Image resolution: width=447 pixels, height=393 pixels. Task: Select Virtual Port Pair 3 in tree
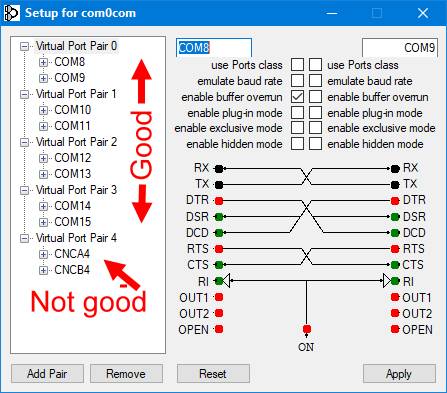pyautogui.click(x=76, y=190)
